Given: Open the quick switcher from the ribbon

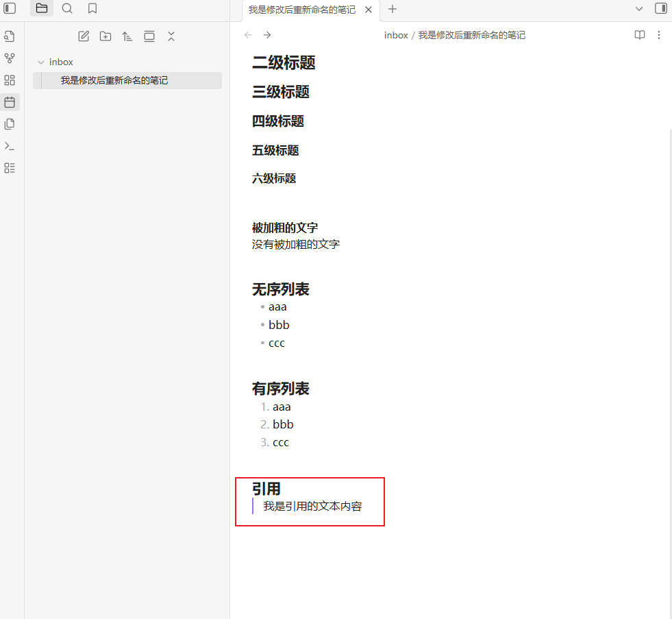Looking at the screenshot, I should pos(10,36).
